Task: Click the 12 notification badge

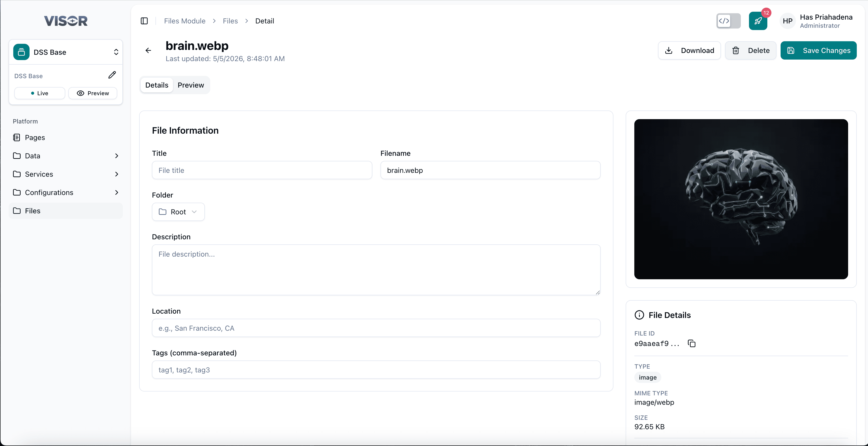Action: [x=766, y=13]
